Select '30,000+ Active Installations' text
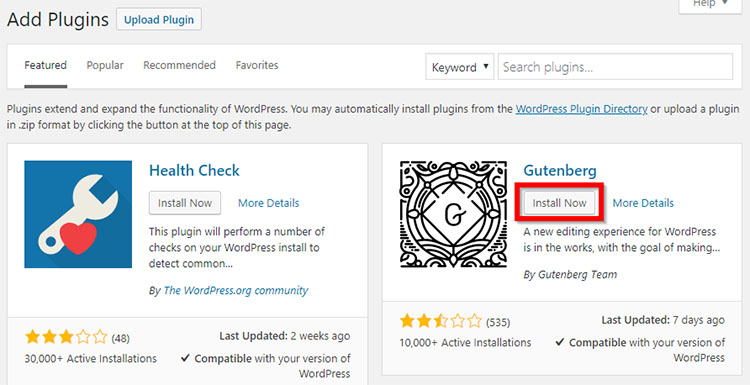 click(x=90, y=358)
